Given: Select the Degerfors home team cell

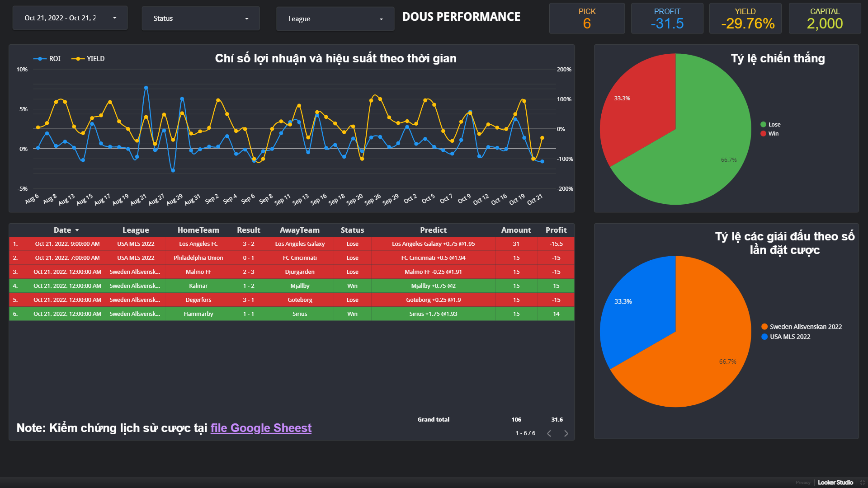Looking at the screenshot, I should tap(198, 300).
